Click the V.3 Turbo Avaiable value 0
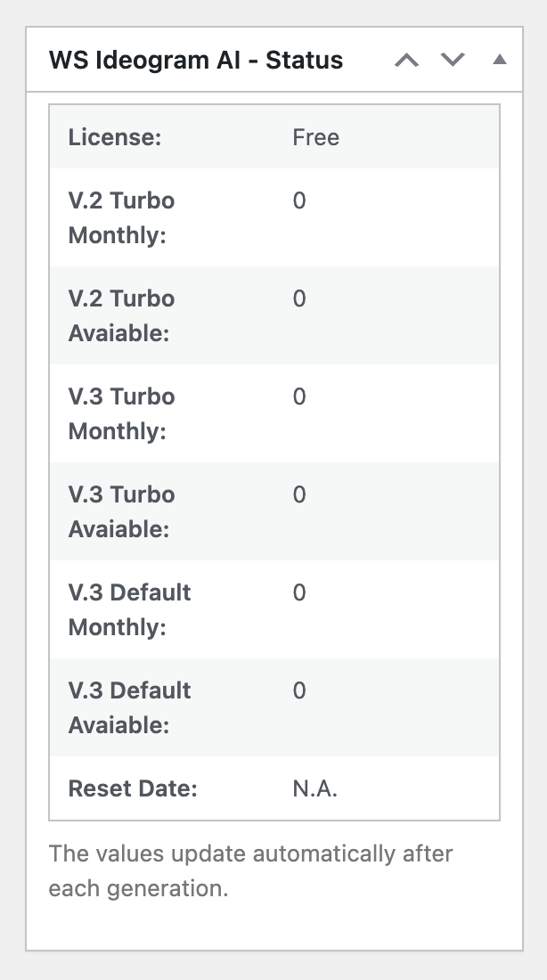This screenshot has height=980, width=547. click(299, 494)
